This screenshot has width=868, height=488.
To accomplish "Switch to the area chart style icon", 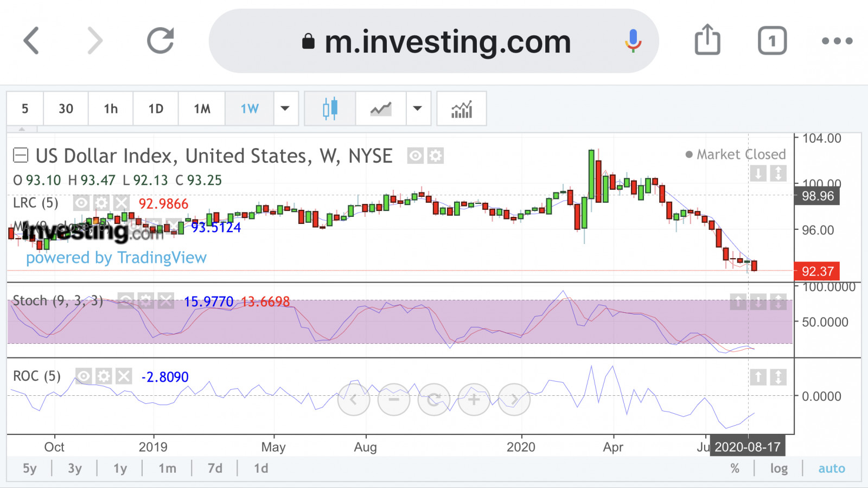I will pos(381,109).
